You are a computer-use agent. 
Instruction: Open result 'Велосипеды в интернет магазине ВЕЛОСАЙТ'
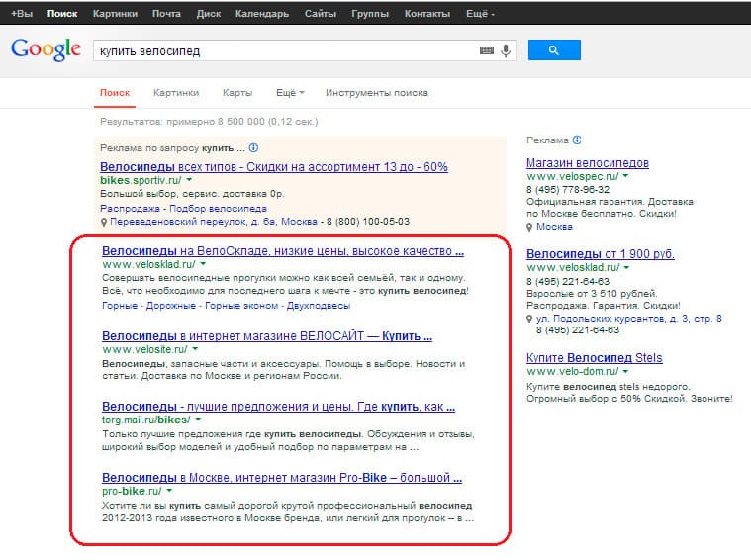267,336
